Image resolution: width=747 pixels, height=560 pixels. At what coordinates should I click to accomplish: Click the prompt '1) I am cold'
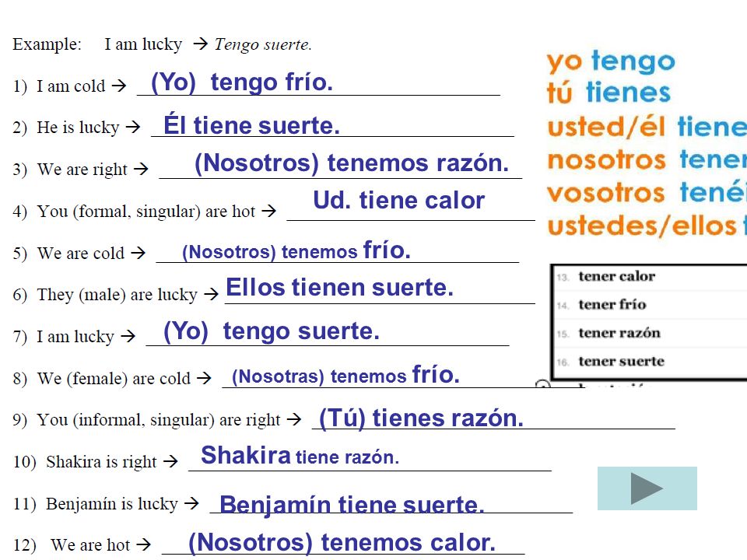59,86
